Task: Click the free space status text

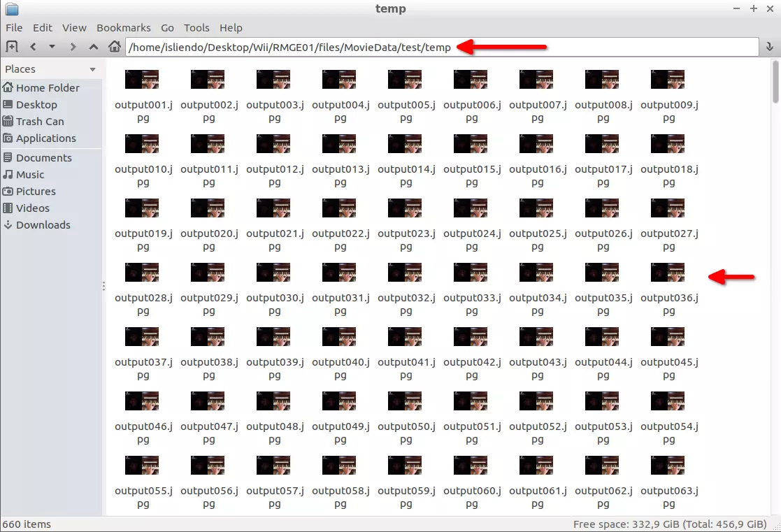Action: [x=669, y=524]
